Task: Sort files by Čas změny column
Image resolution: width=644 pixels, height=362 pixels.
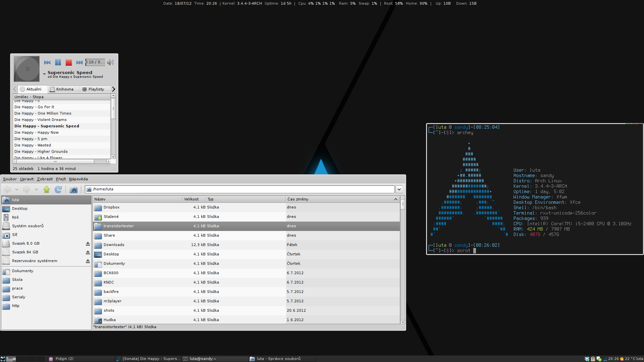Action: (x=343, y=199)
